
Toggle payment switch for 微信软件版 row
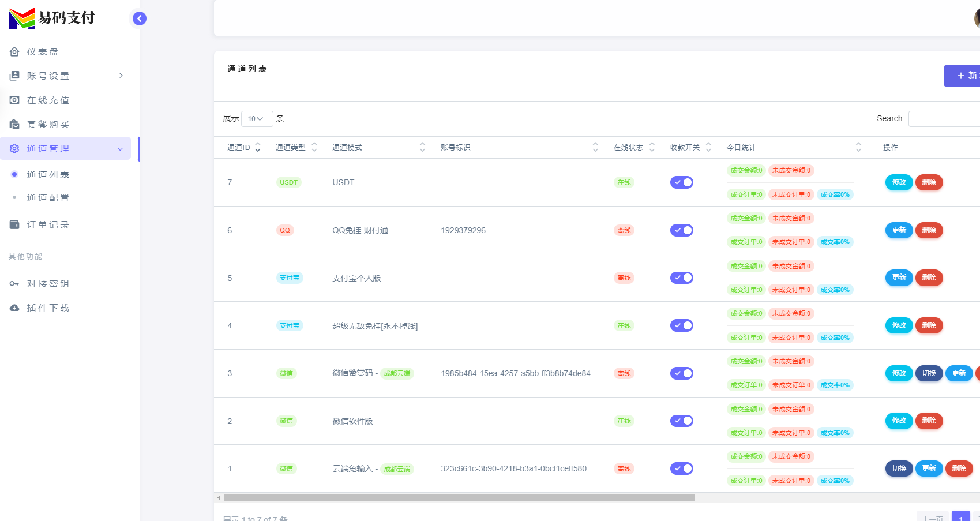point(681,421)
